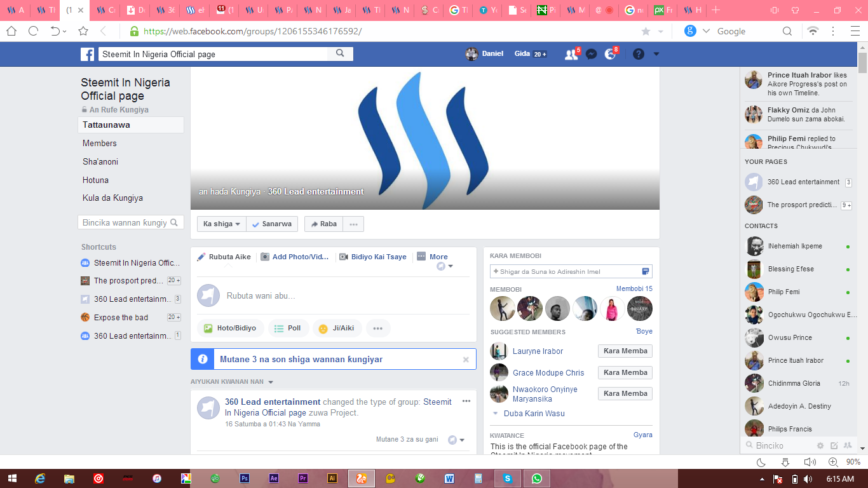Toggle the Sanarwa notifications button
The width and height of the screenshot is (868, 488).
(271, 224)
